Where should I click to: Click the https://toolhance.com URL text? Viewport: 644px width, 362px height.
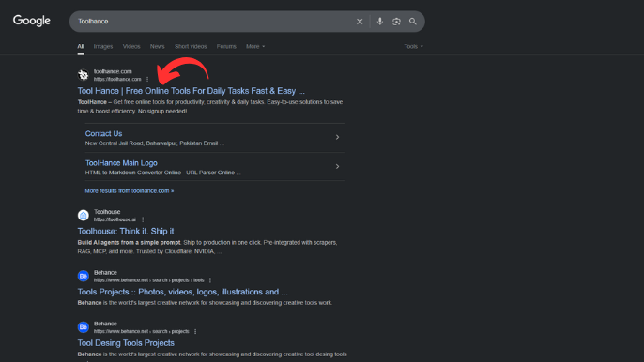coord(117,79)
